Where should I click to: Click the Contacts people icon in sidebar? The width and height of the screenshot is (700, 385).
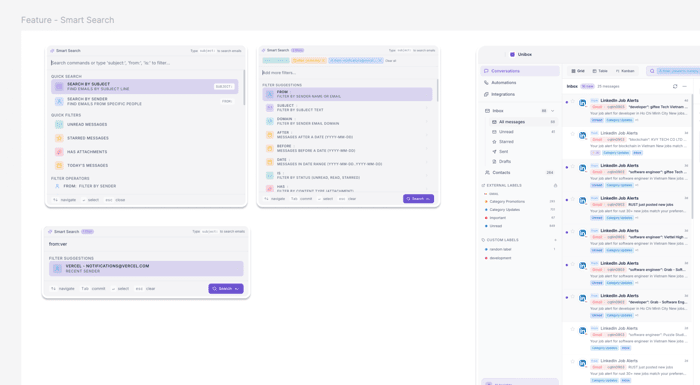click(487, 172)
